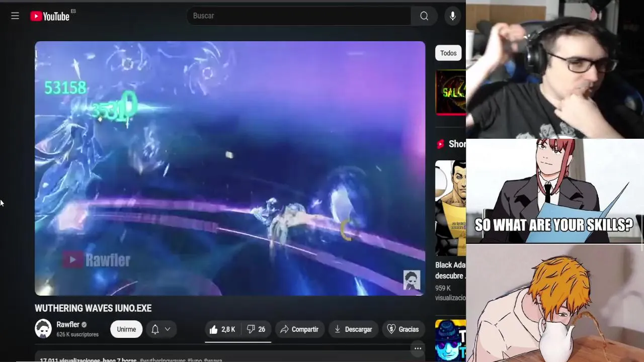644x362 pixels.
Task: Open the Shorts section icon
Action: point(441,144)
